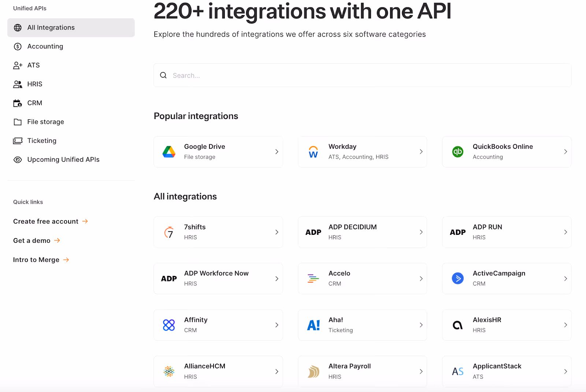
Task: Expand the Google Drive card chevron
Action: pyautogui.click(x=277, y=152)
